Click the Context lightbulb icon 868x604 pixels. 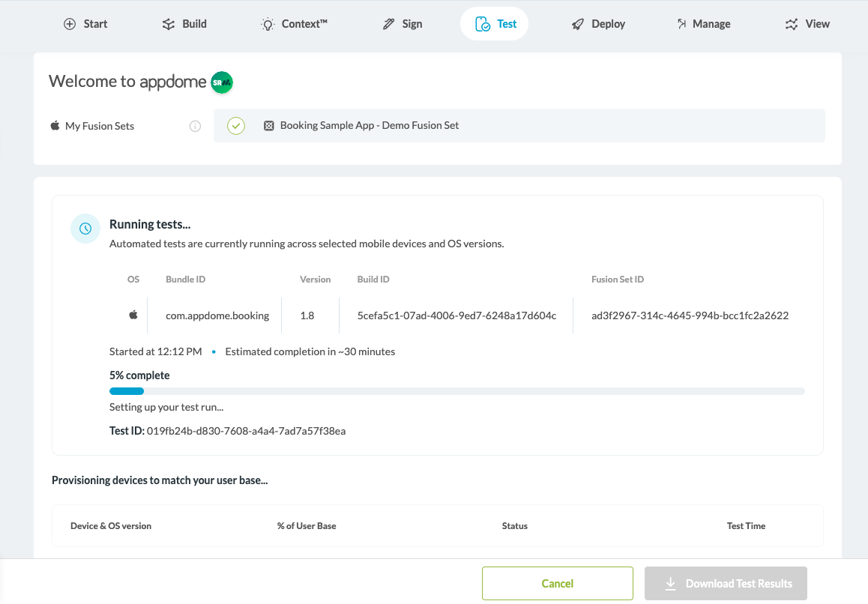coord(268,25)
